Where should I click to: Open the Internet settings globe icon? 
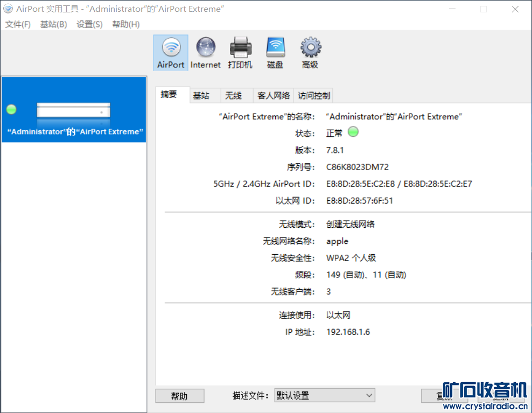(x=205, y=53)
